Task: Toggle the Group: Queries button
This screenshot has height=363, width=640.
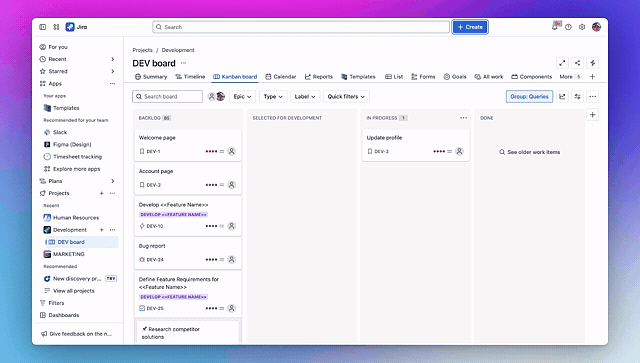Action: (529, 97)
